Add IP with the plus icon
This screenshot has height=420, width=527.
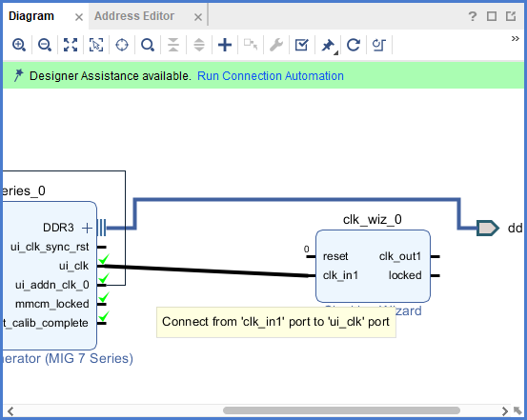point(225,45)
